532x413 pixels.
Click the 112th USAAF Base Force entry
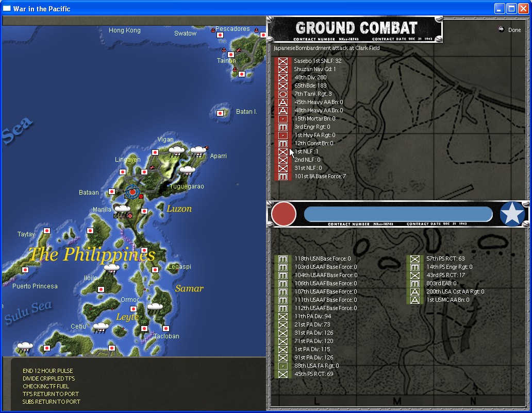pyautogui.click(x=326, y=308)
